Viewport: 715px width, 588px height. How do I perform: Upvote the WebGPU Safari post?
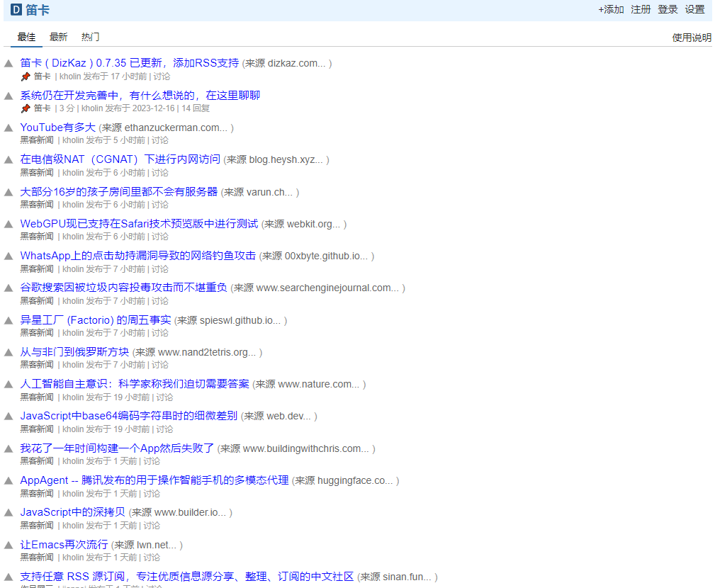[x=8, y=224]
